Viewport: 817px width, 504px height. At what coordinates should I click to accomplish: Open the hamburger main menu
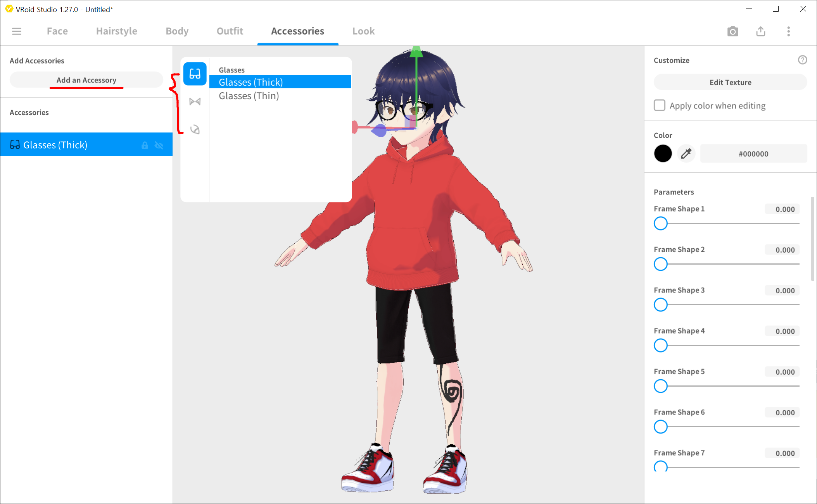point(17,31)
